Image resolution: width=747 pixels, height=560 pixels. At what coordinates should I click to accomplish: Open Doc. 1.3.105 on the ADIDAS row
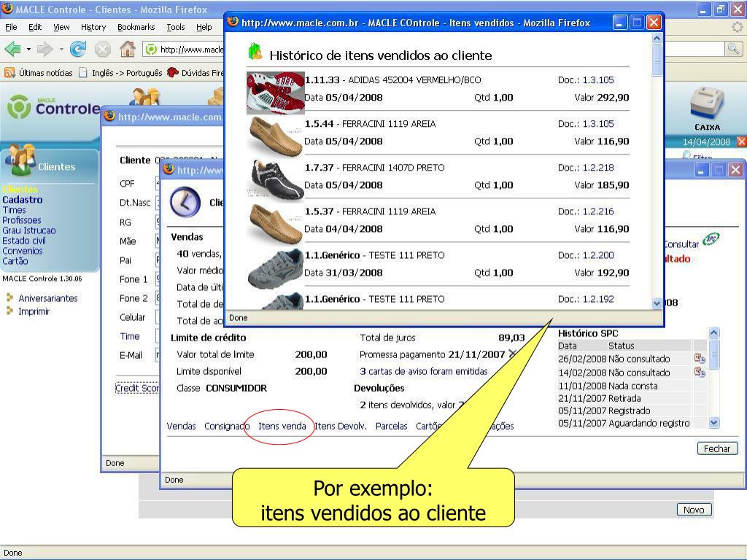click(x=598, y=80)
